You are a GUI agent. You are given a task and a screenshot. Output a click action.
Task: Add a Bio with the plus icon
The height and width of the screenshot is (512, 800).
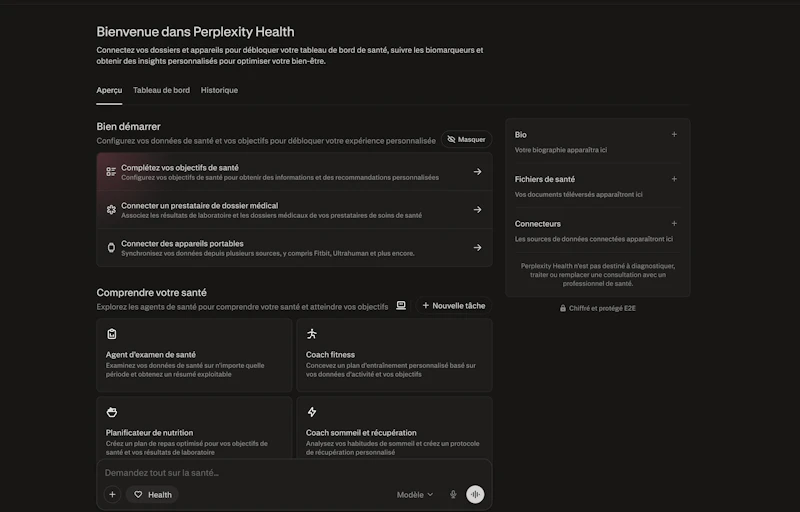click(x=674, y=135)
